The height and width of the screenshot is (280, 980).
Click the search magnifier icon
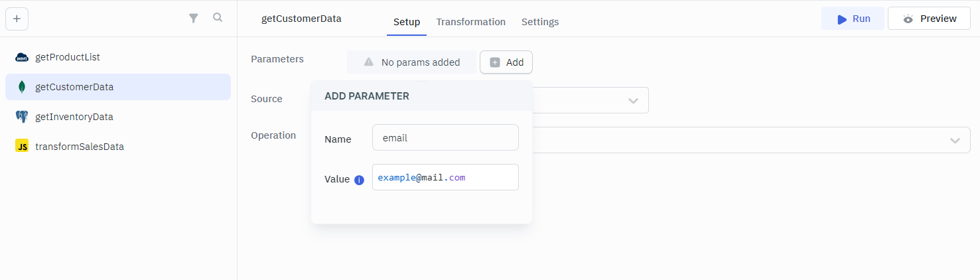(218, 18)
